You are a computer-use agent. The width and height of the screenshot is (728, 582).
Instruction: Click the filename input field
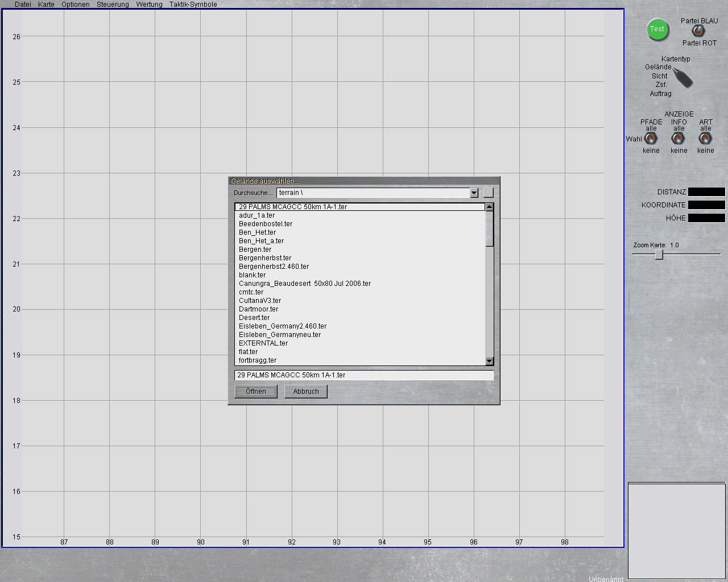363,375
